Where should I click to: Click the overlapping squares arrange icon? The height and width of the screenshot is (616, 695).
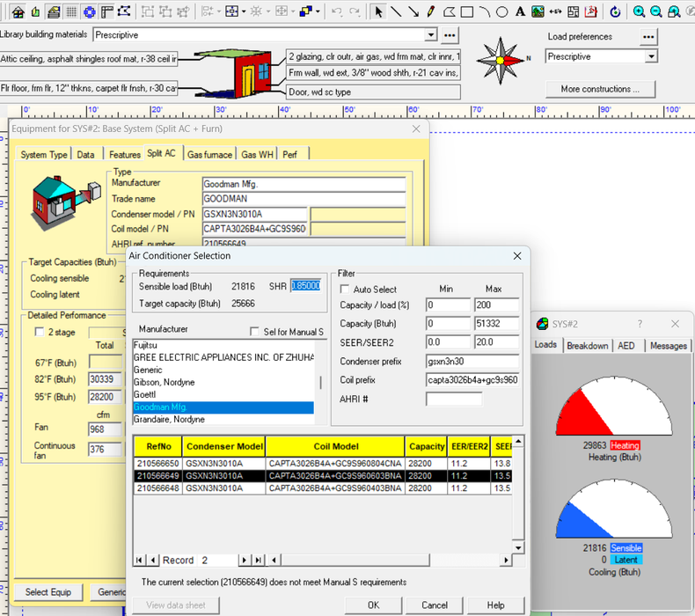[x=306, y=11]
